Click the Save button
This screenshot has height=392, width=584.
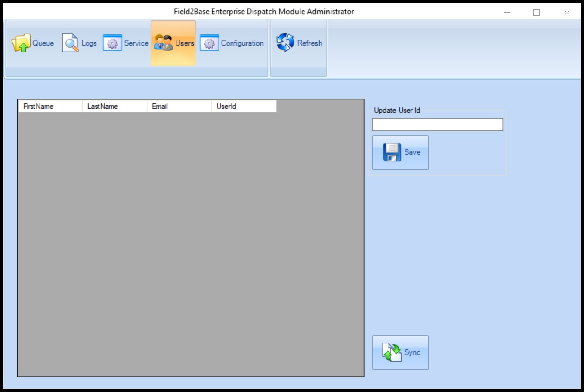point(400,152)
